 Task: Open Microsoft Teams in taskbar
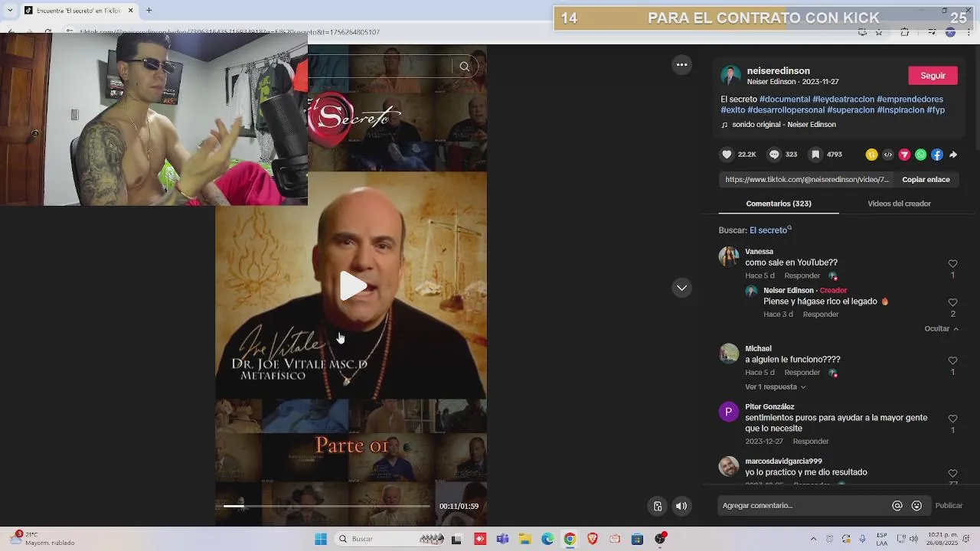pos(502,539)
